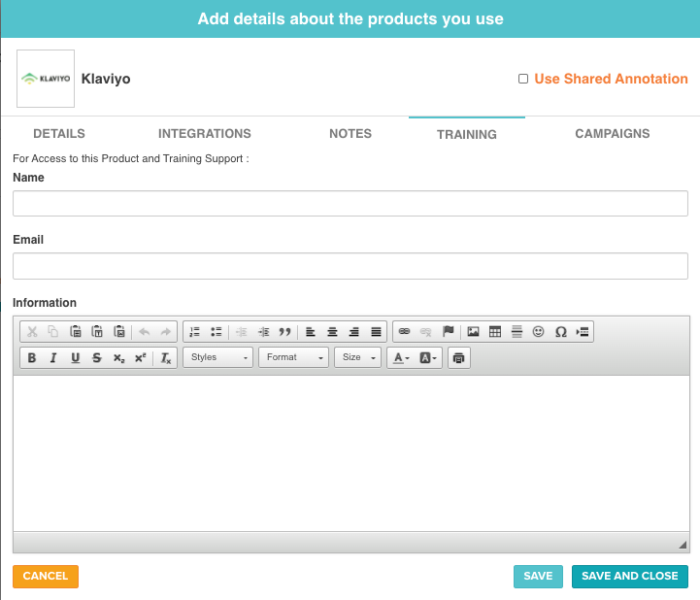This screenshot has width=700, height=600.
Task: Align text right
Action: pos(354,332)
